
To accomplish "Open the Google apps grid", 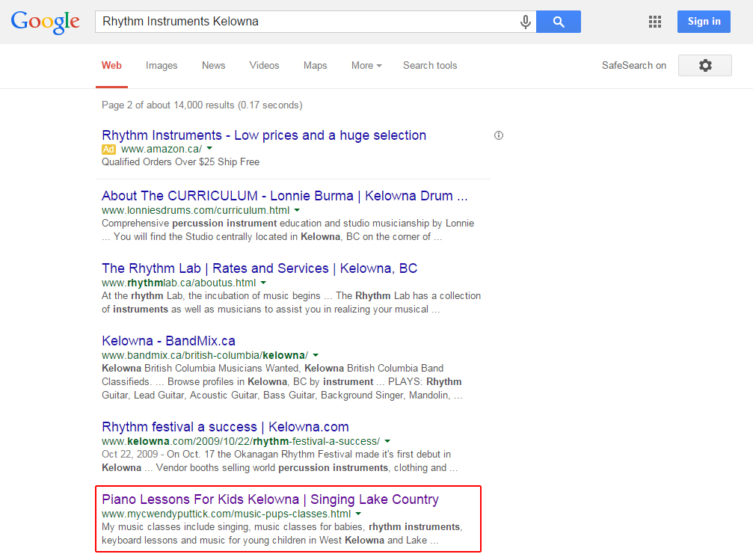I will click(x=655, y=22).
